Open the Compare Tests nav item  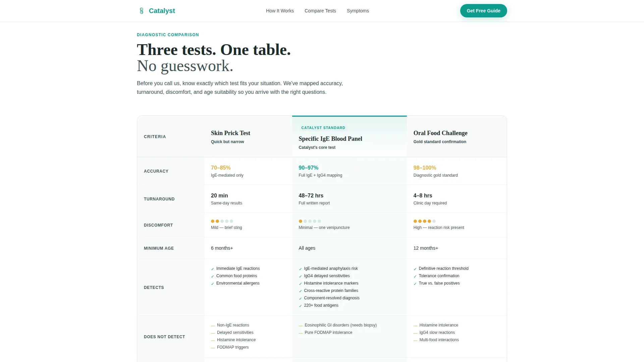tap(320, 11)
